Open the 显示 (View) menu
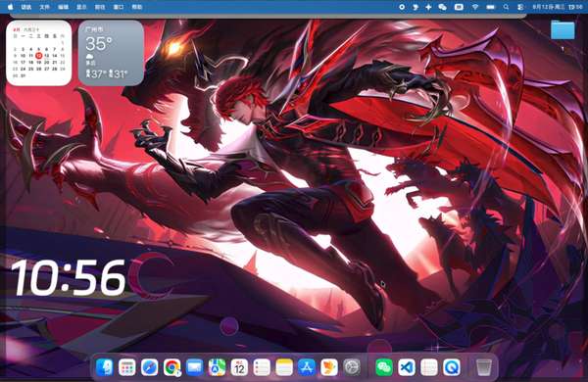Image resolution: width=588 pixels, height=382 pixels. [x=81, y=7]
